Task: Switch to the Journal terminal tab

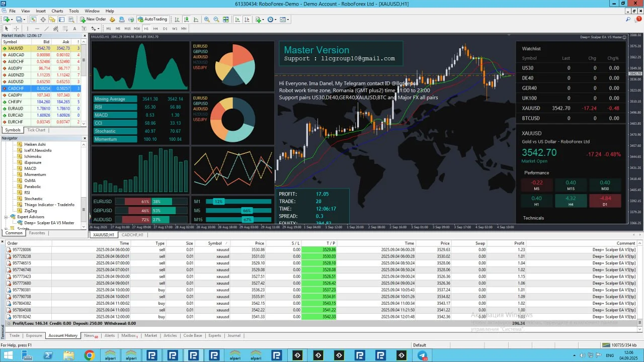Action: pyautogui.click(x=233, y=335)
